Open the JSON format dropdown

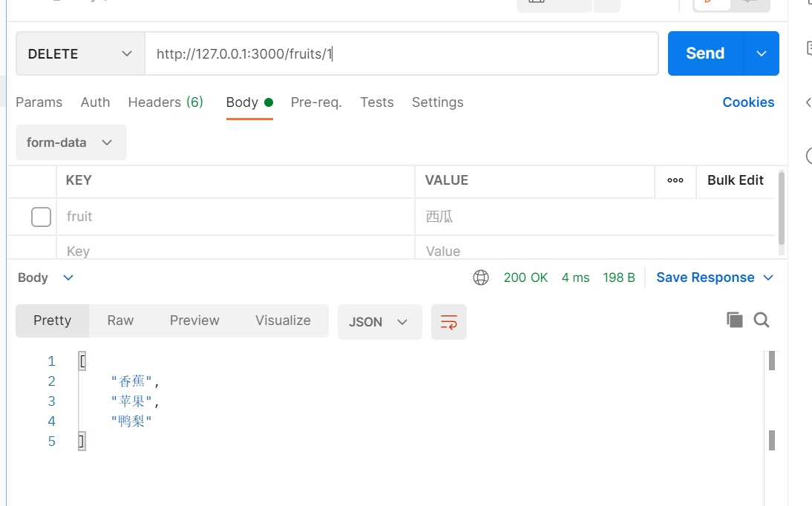coord(379,322)
